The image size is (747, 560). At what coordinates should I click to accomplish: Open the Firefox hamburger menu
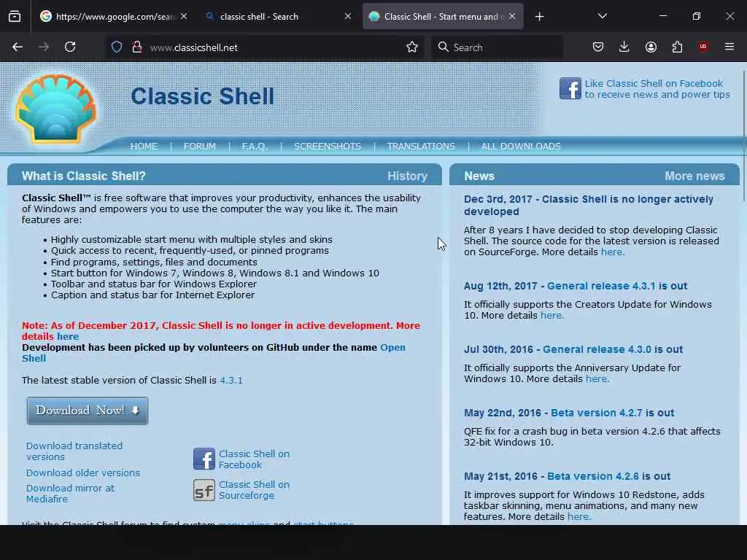tap(729, 47)
